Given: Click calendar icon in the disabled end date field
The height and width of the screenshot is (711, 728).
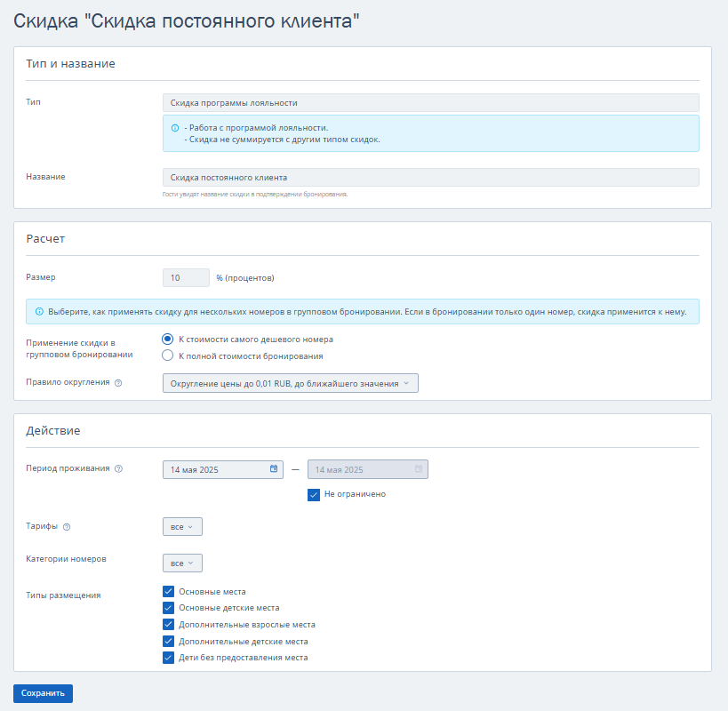Looking at the screenshot, I should 419,468.
